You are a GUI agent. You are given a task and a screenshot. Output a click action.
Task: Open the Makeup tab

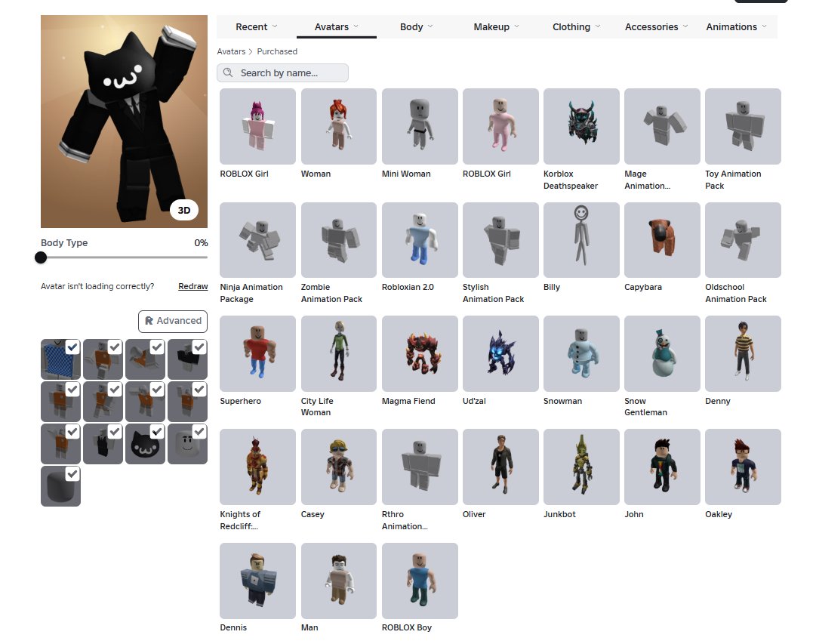pyautogui.click(x=491, y=26)
